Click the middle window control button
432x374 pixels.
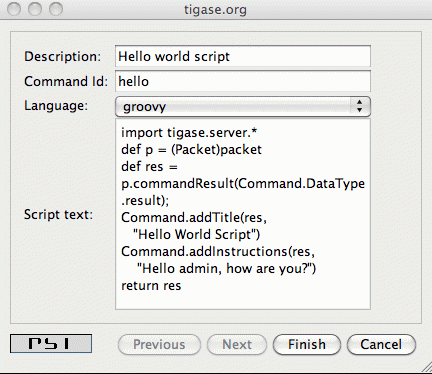[x=35, y=9]
